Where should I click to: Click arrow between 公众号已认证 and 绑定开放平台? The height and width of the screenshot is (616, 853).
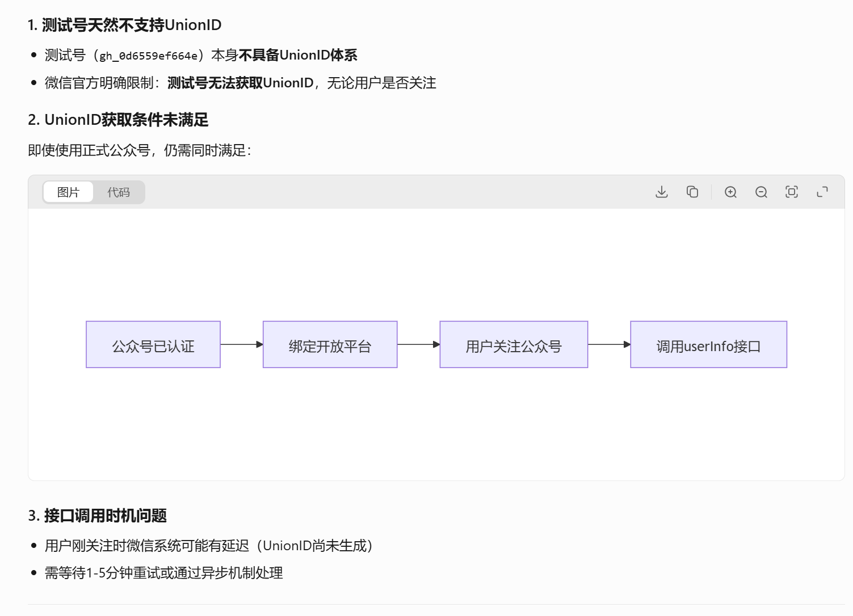tap(241, 344)
